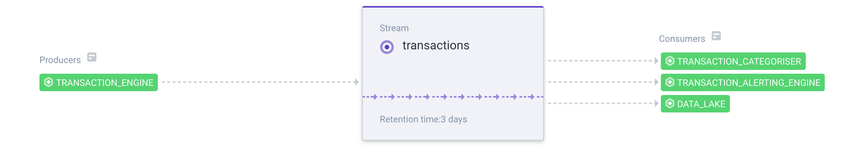This screenshot has width=868, height=155.
Task: Click the transactions stream name
Action: 436,46
